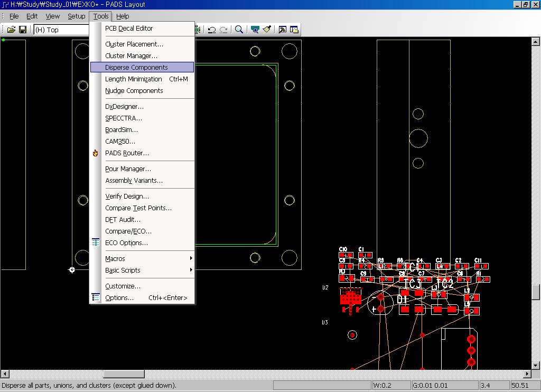541x392 pixels.
Task: Click the U3 reference label on the board
Action: coord(325,322)
